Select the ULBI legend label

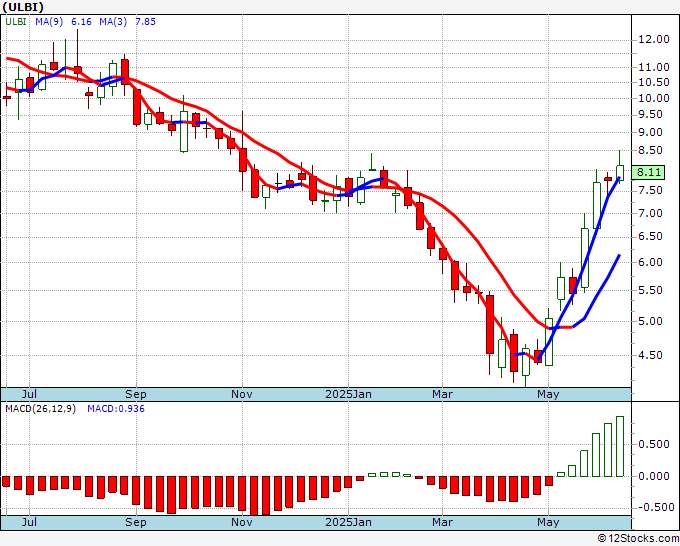[x=16, y=22]
